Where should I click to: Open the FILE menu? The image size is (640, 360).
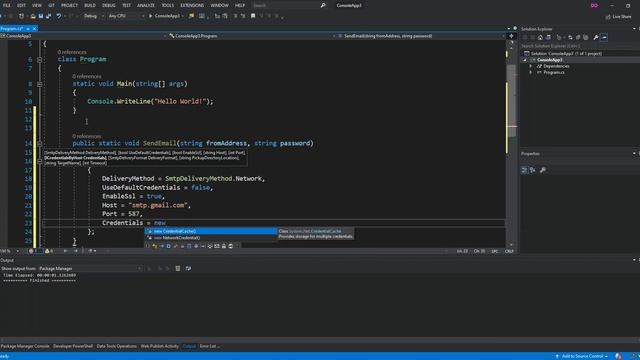pos(7,5)
